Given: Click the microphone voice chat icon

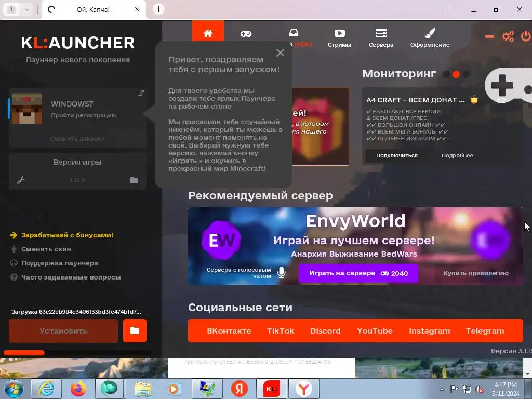Looking at the screenshot, I should tap(281, 272).
